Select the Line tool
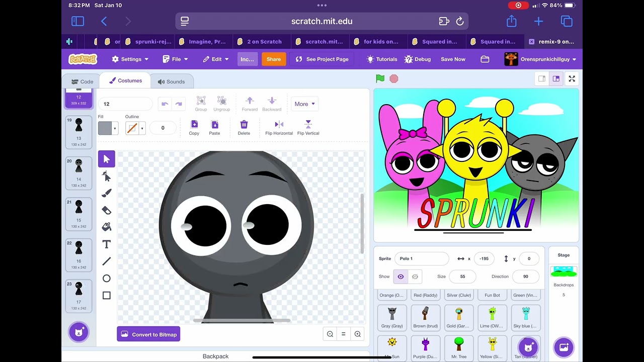644x362 pixels. tap(107, 261)
